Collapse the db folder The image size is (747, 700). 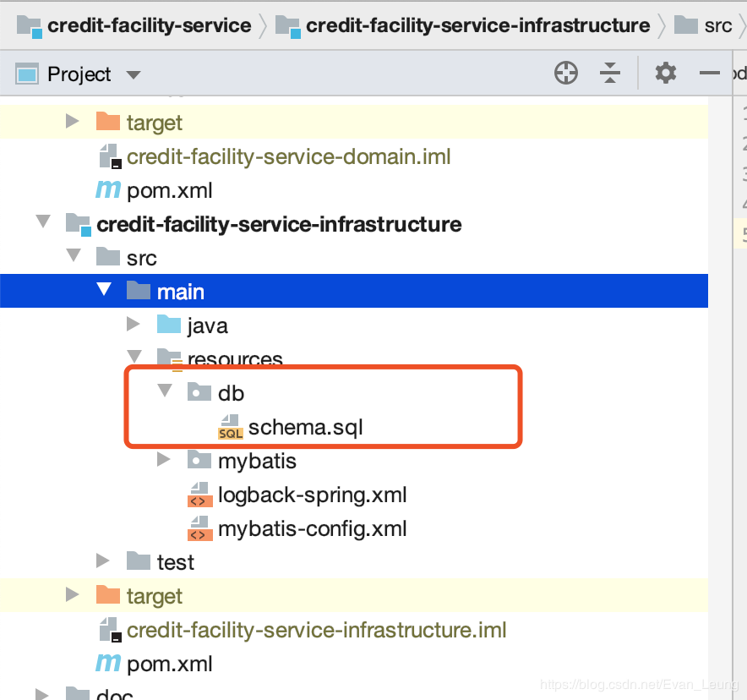pyautogui.click(x=165, y=391)
